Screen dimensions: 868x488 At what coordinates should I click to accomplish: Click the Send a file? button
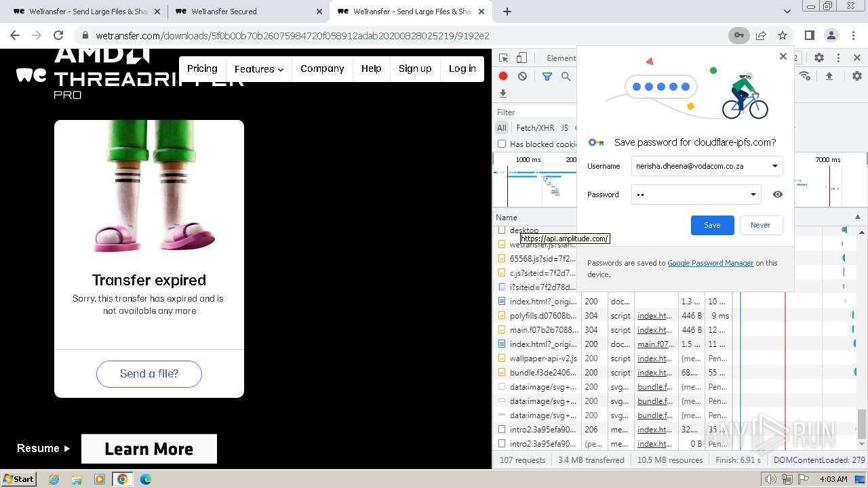[x=149, y=374]
